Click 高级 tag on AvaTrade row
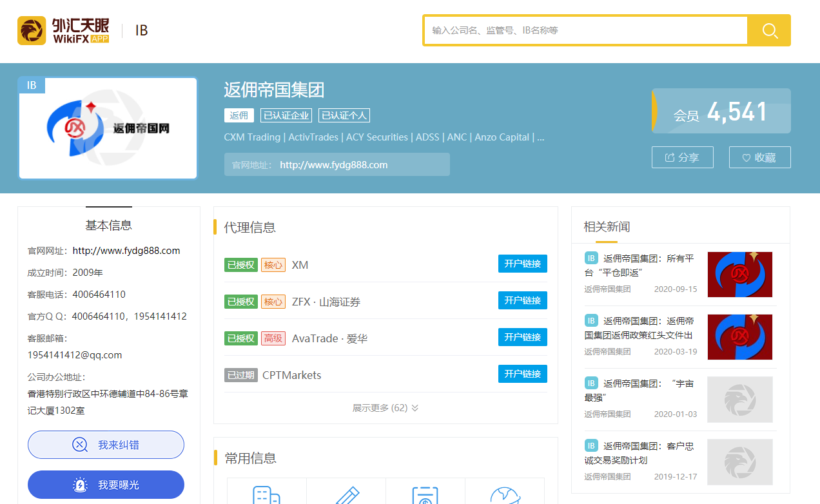The height and width of the screenshot is (504, 820). point(273,338)
